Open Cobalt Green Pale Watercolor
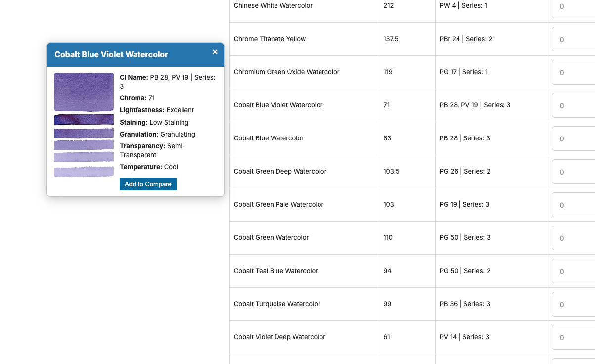This screenshot has height=364, width=595. 278,205
